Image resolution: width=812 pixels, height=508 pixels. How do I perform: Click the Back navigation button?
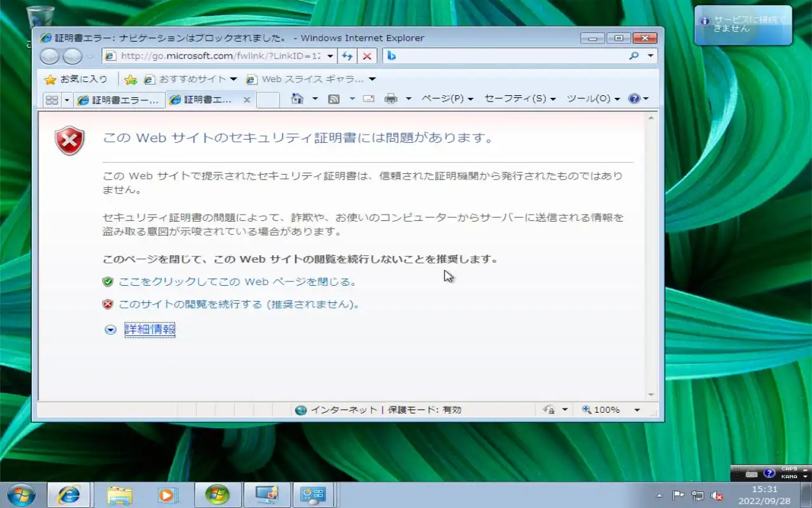(x=49, y=57)
